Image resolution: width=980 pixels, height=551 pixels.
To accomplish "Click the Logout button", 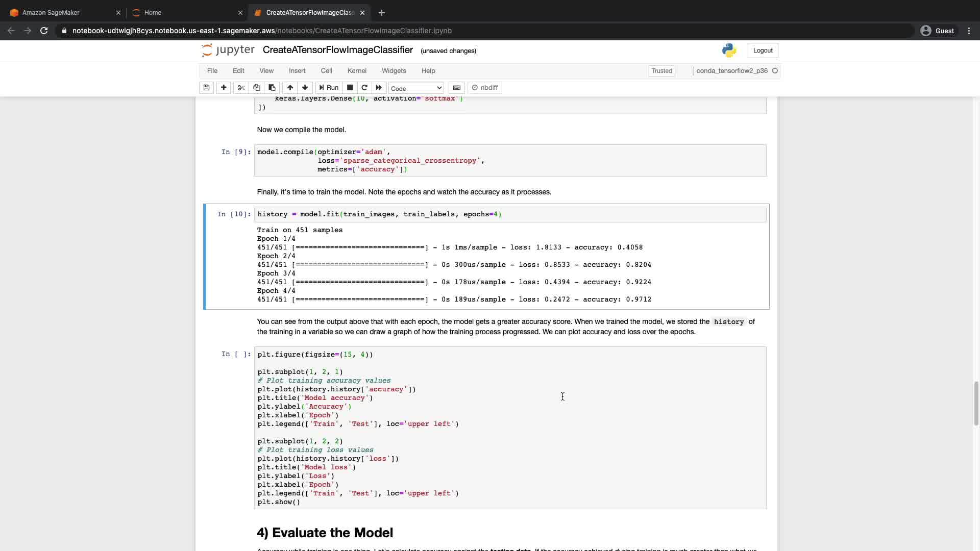I will coord(763,51).
